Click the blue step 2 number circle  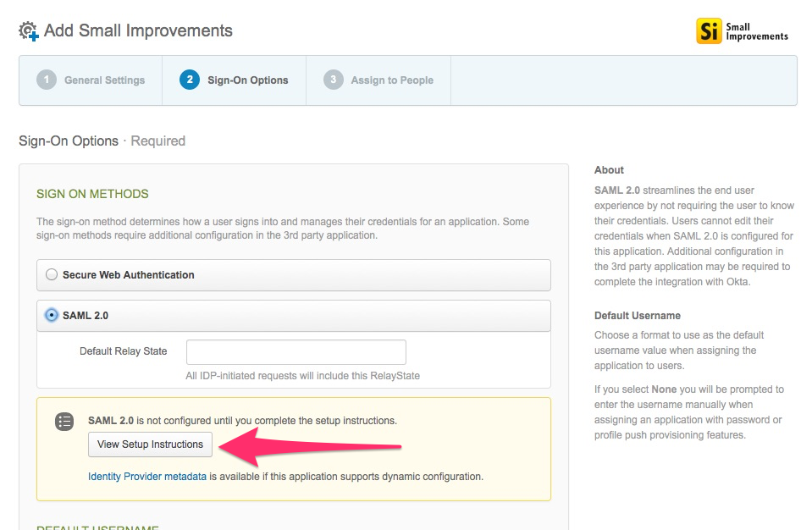[190, 80]
